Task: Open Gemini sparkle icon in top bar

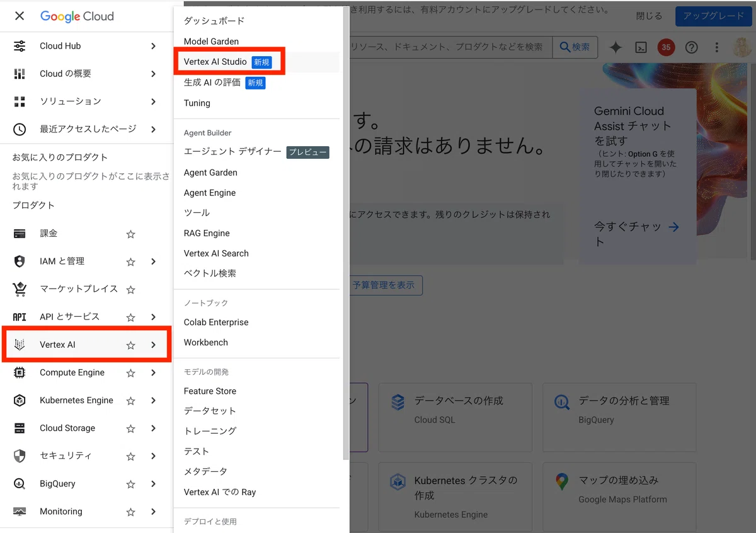Action: (616, 47)
